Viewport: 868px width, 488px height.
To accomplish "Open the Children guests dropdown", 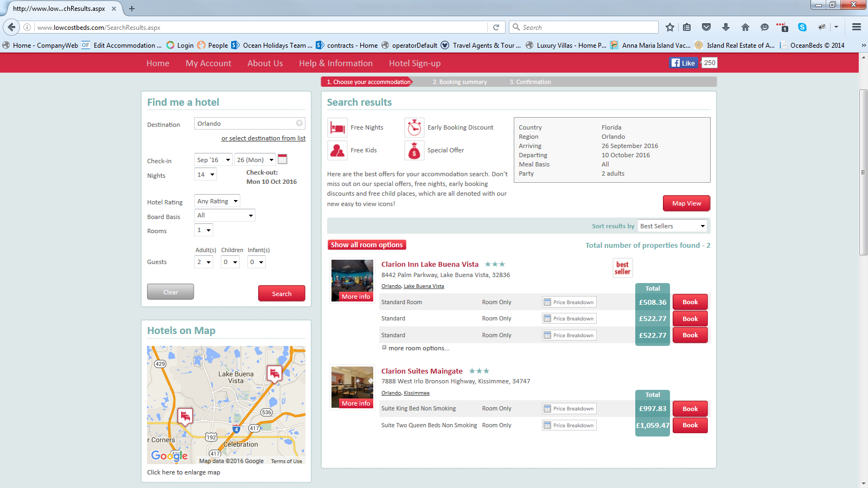I will [x=230, y=262].
